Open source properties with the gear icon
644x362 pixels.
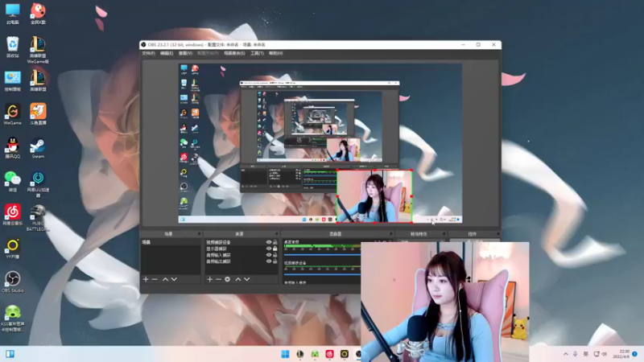228,279
